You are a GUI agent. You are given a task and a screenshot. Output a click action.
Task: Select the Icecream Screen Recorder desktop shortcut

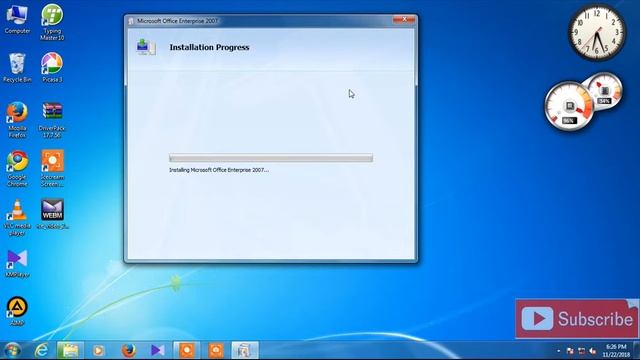point(52,169)
